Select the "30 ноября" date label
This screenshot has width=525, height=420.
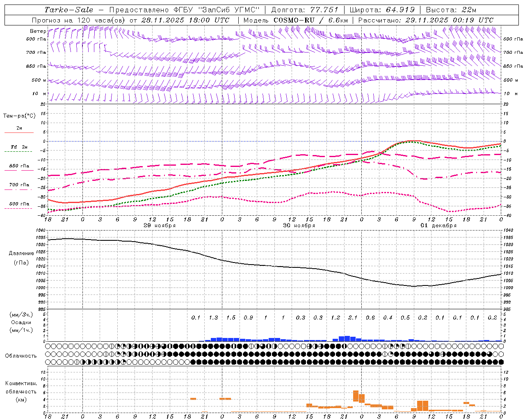point(299,226)
